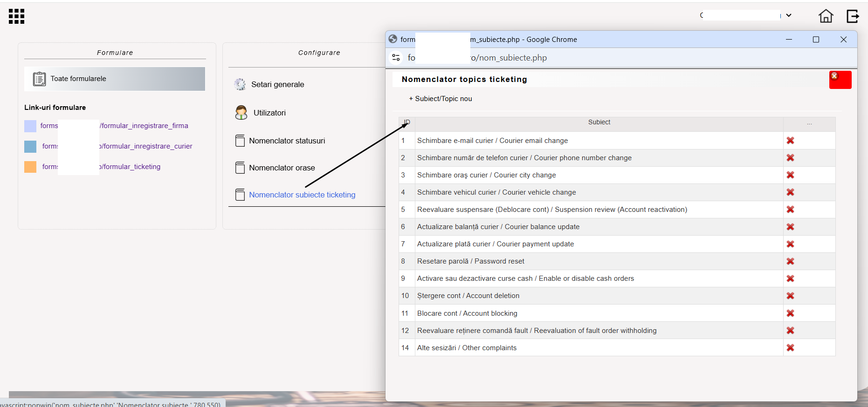The image size is (868, 407).
Task: Close the Nomenclator topics red button
Action: tap(840, 80)
